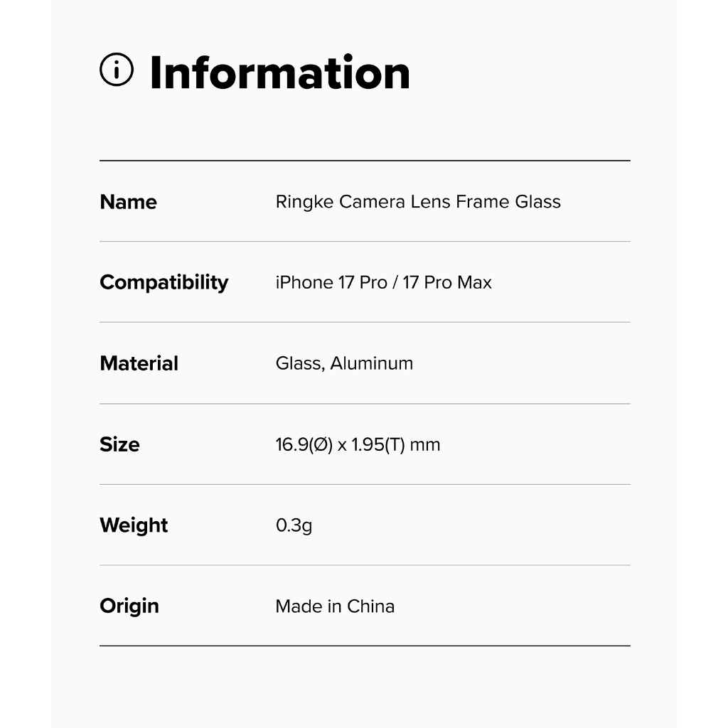
Task: Click the Made in China text
Action: [334, 606]
